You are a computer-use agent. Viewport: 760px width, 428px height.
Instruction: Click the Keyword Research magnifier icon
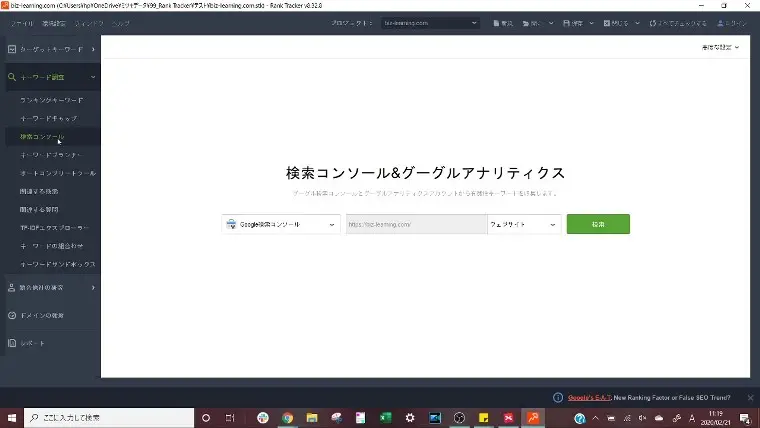[x=11, y=76]
